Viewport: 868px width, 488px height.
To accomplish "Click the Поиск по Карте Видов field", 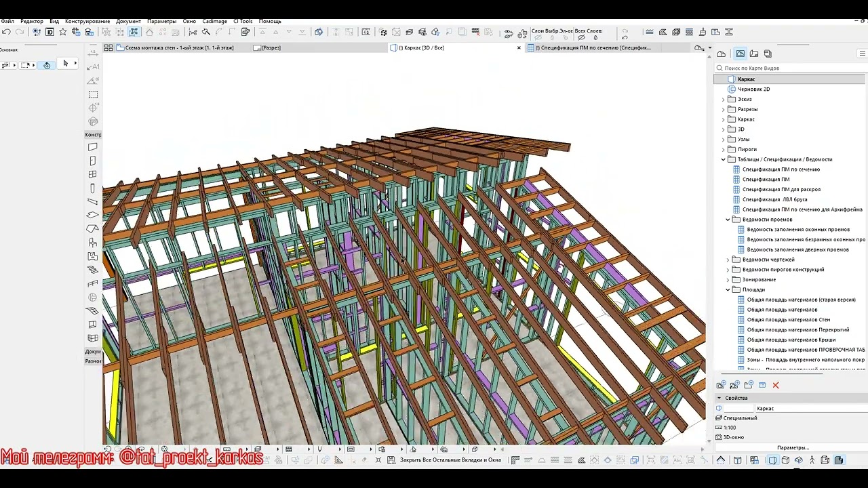I will 791,68.
